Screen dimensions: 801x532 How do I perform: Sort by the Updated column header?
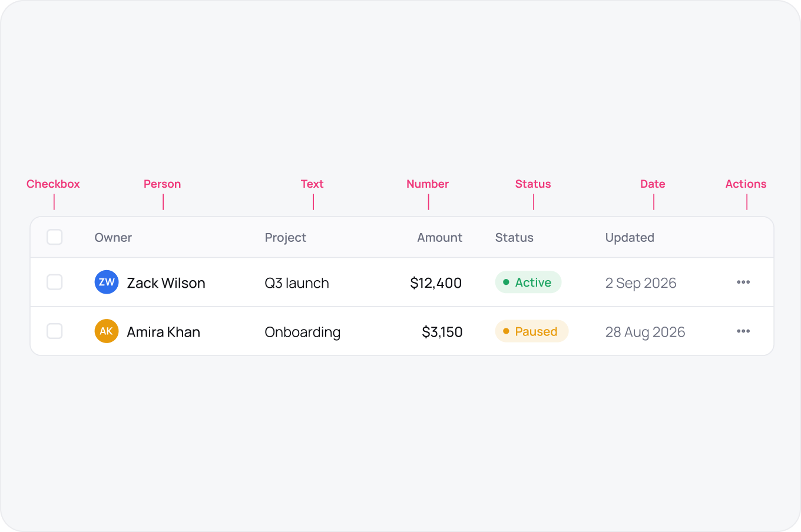630,238
